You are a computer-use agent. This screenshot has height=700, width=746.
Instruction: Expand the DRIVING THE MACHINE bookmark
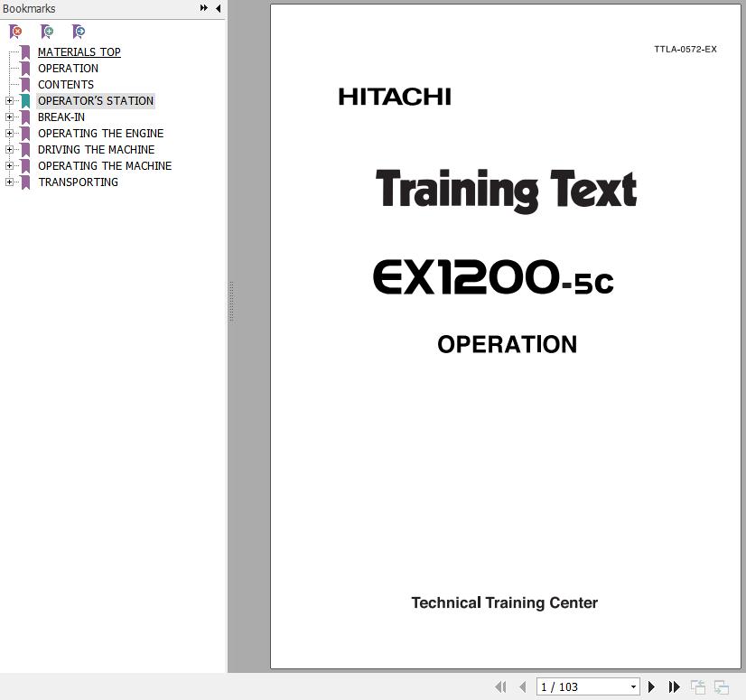click(9, 149)
